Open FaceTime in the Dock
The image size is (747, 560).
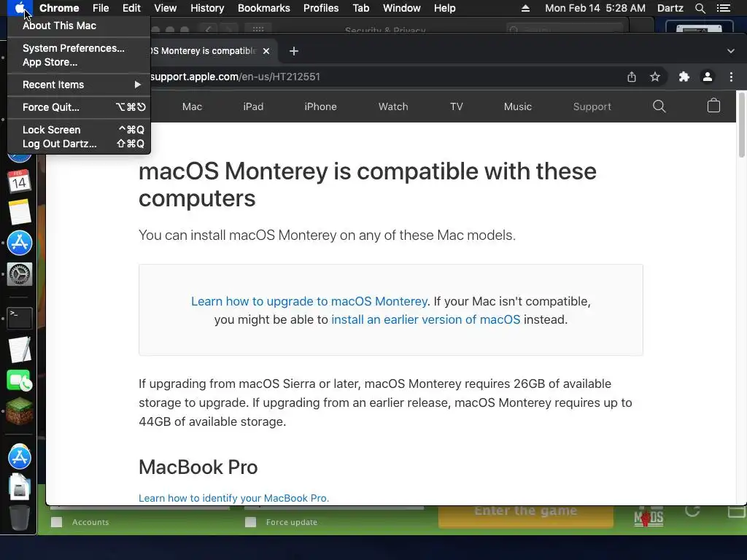click(x=20, y=381)
